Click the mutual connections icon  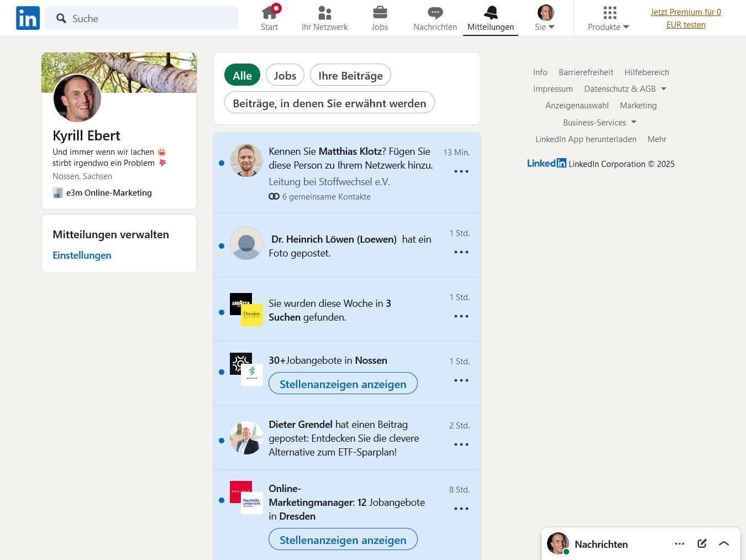coord(274,196)
